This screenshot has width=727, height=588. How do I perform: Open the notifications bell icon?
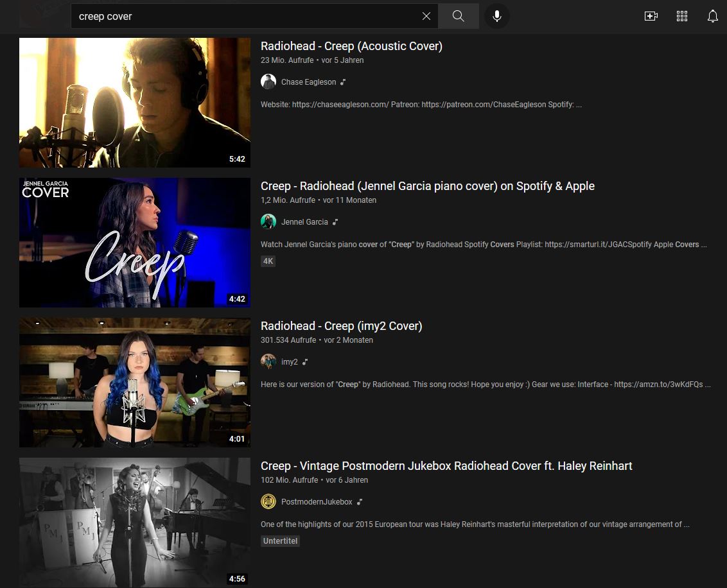[x=713, y=16]
